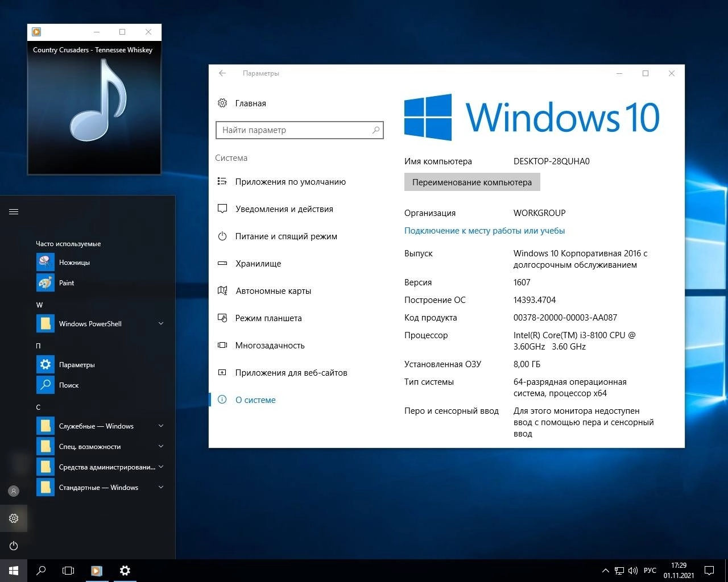Click Подключение к месту работы или учебы link
The width and height of the screenshot is (728, 582).
click(x=485, y=231)
